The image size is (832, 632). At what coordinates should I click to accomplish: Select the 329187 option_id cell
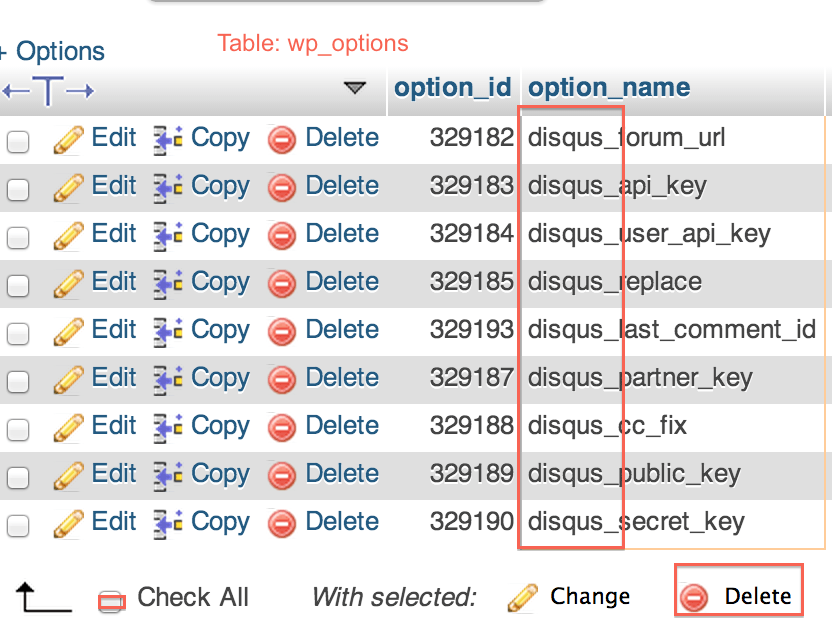(454, 379)
